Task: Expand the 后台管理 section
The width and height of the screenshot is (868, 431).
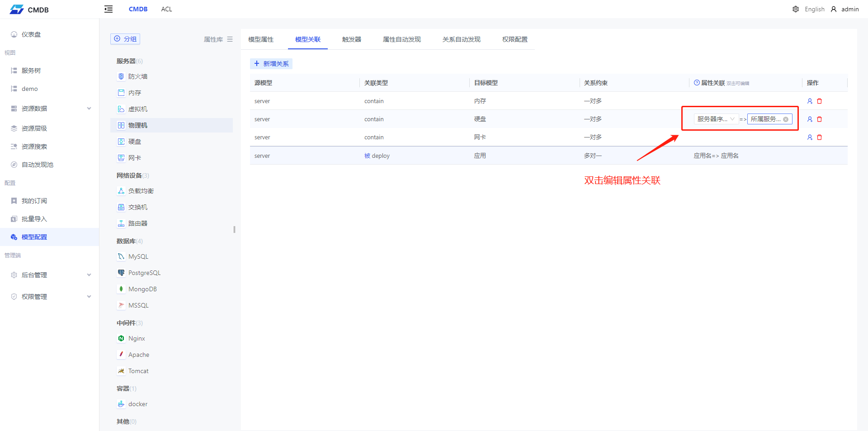Action: 89,275
